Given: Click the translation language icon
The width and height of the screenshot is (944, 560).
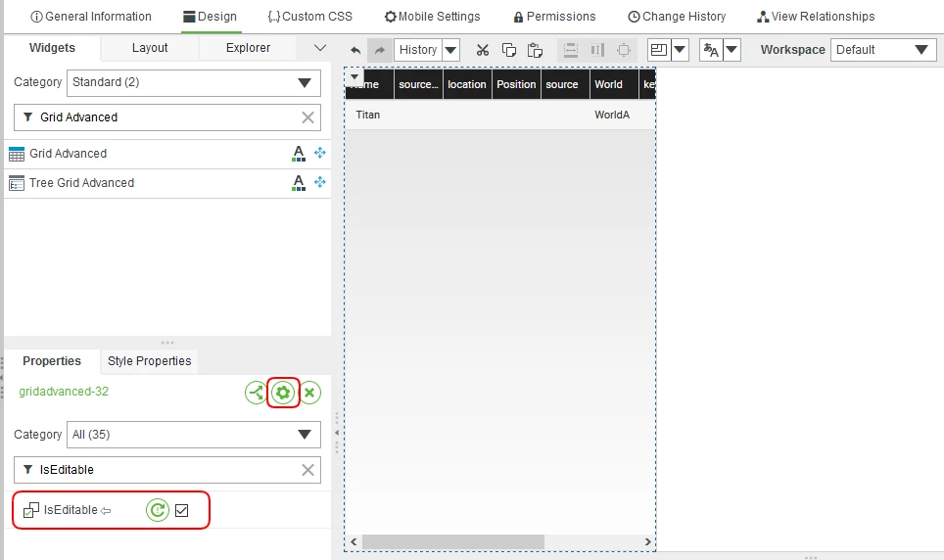Looking at the screenshot, I should pos(711,50).
